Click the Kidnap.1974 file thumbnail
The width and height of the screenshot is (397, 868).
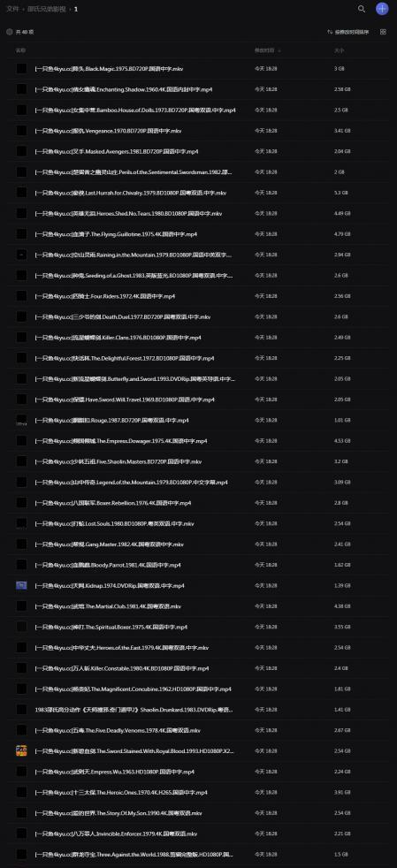[21, 585]
